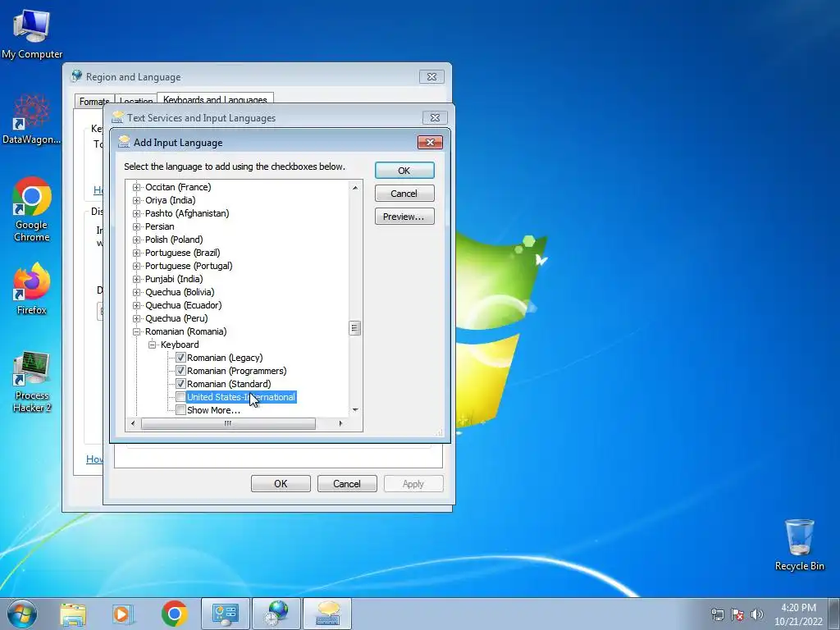
Task: Open network status tray icon
Action: coord(717,614)
